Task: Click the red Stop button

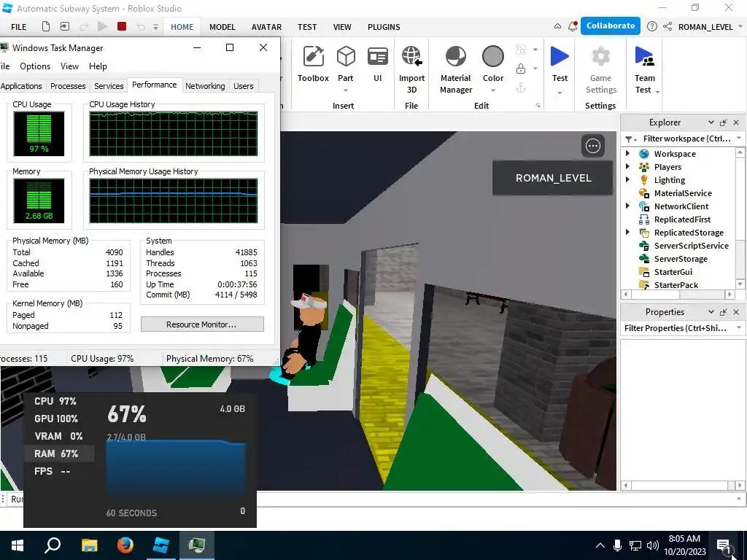Action: 122,27
